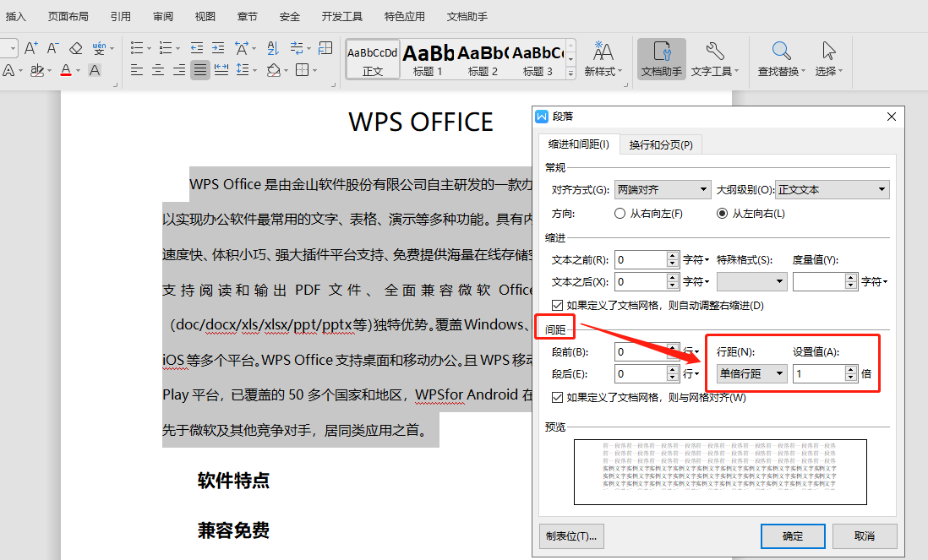Switch to the 引用 tab
Screen dimensions: 928x560
pos(121,17)
